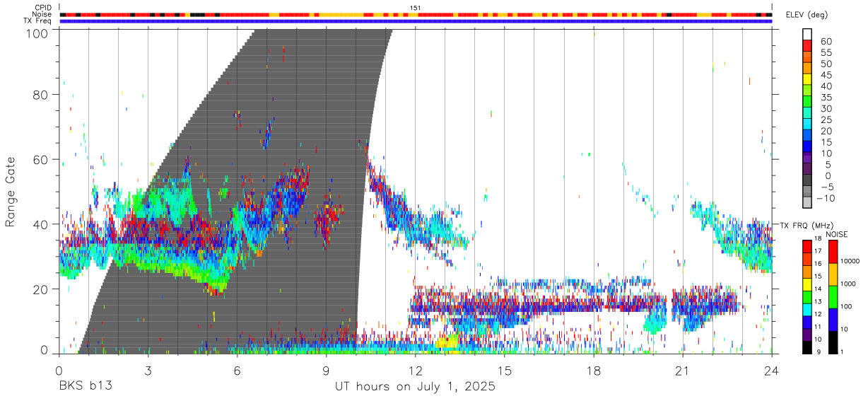Pick the black bottom segment of the NOISE colorbar

click(x=832, y=342)
